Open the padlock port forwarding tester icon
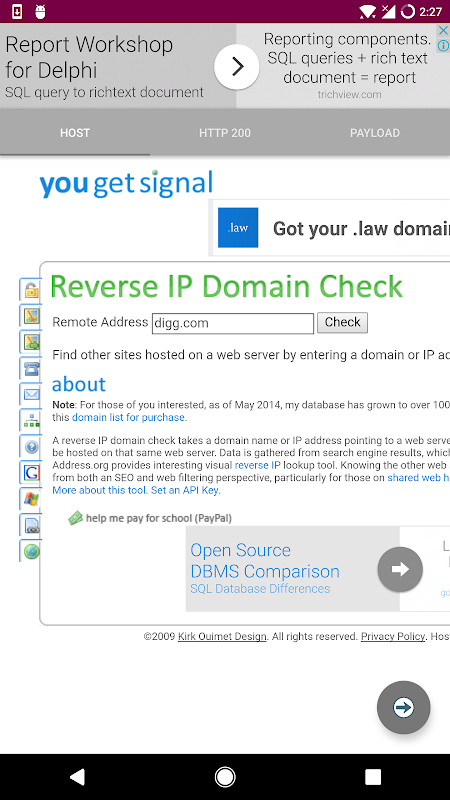The image size is (450, 800). click(31, 290)
